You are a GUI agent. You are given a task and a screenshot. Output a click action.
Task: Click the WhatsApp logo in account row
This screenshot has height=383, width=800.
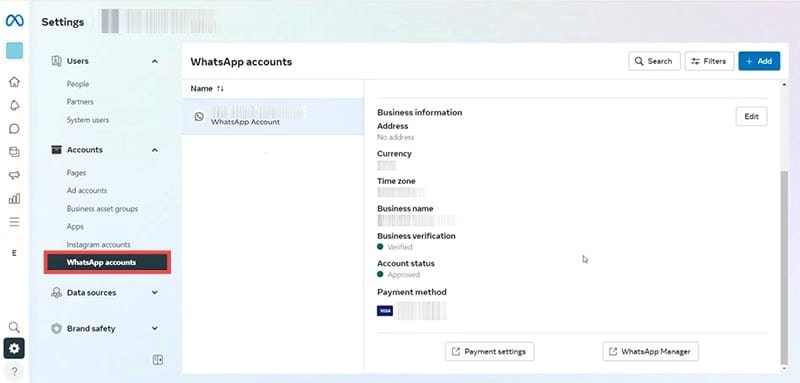199,117
